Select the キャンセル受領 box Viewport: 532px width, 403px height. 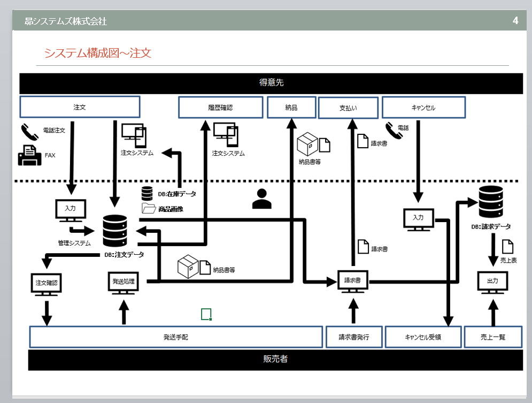tap(423, 337)
